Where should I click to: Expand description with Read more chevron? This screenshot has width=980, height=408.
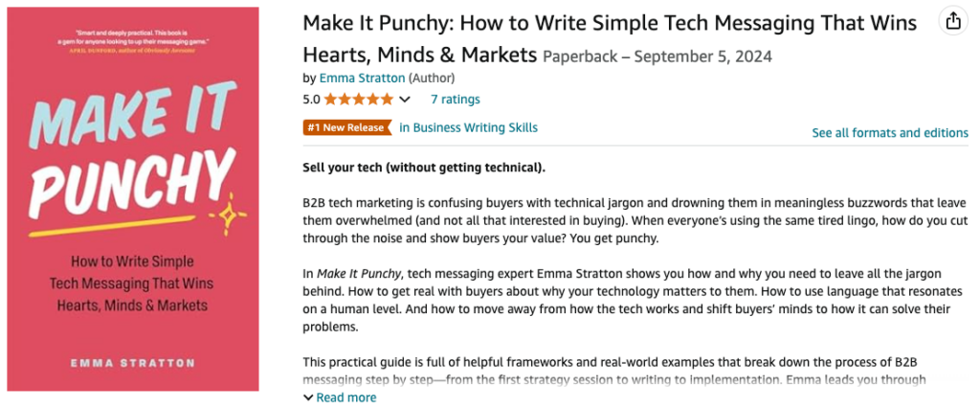(x=308, y=397)
